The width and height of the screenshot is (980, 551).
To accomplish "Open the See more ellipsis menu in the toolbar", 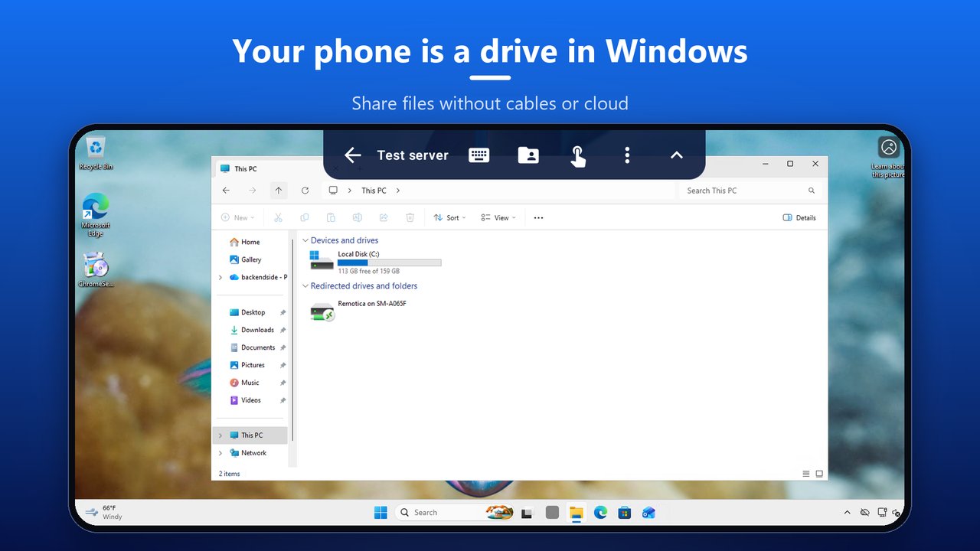I will (x=538, y=218).
